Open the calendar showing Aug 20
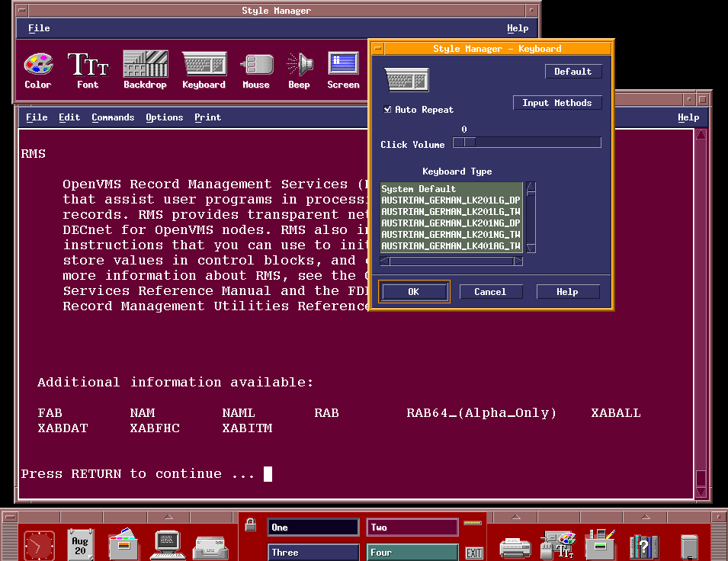The height and width of the screenshot is (561, 728). pos(80,544)
